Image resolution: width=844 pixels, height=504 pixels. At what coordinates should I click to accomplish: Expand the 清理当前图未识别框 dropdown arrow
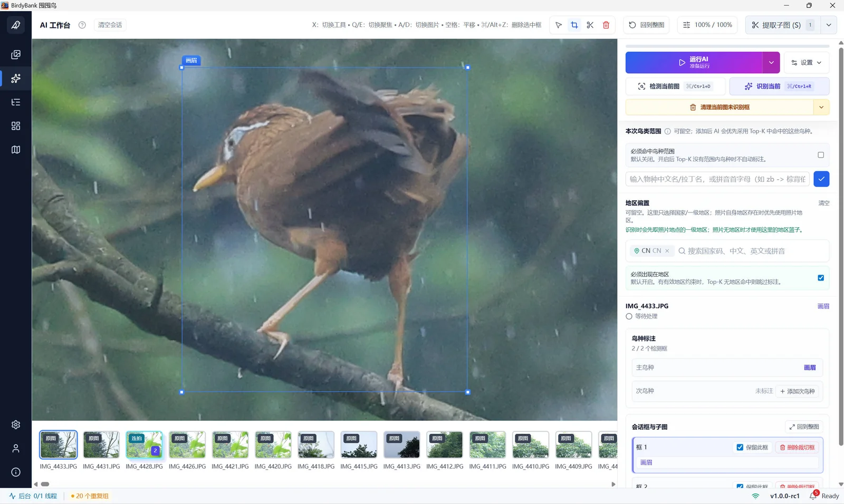[821, 107]
